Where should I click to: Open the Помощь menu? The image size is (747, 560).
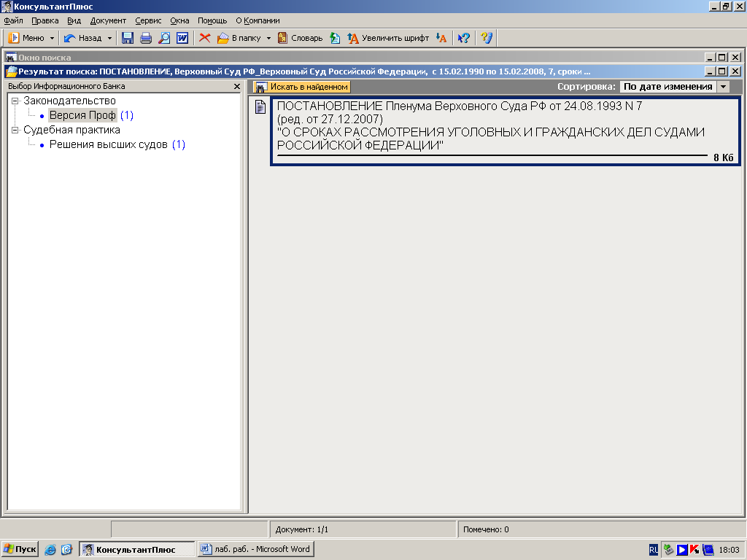pyautogui.click(x=212, y=20)
